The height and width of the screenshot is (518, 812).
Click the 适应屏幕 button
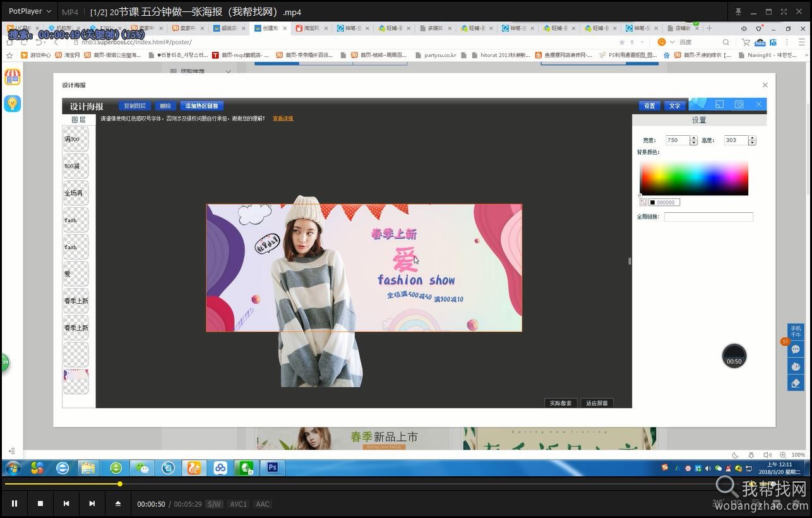click(x=597, y=403)
